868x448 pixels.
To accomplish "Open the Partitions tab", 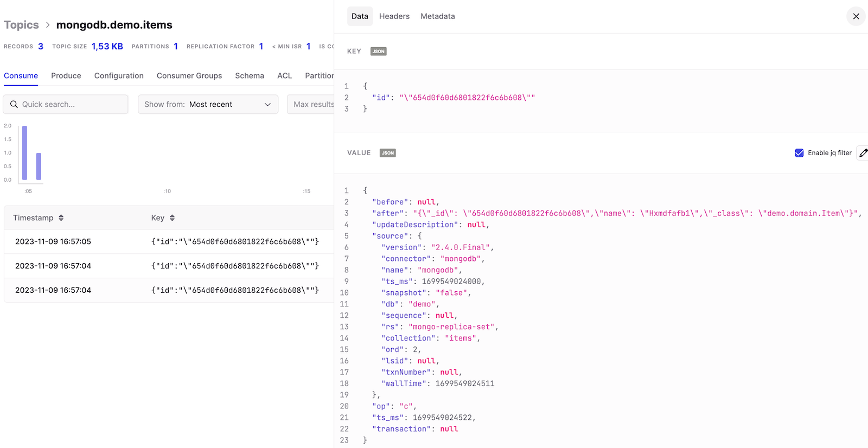I will click(x=320, y=76).
